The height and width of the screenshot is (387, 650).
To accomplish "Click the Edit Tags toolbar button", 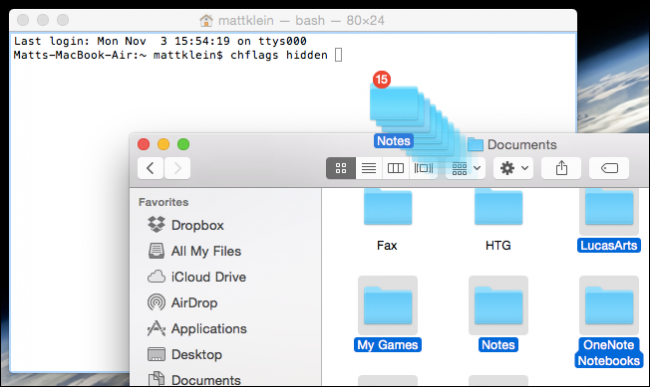I will 609,168.
